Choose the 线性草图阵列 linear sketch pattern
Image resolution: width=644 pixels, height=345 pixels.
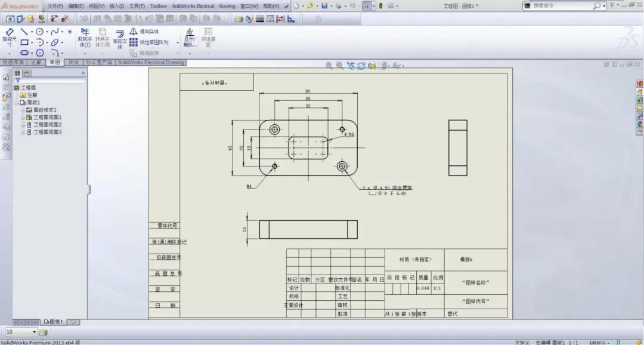coord(134,42)
